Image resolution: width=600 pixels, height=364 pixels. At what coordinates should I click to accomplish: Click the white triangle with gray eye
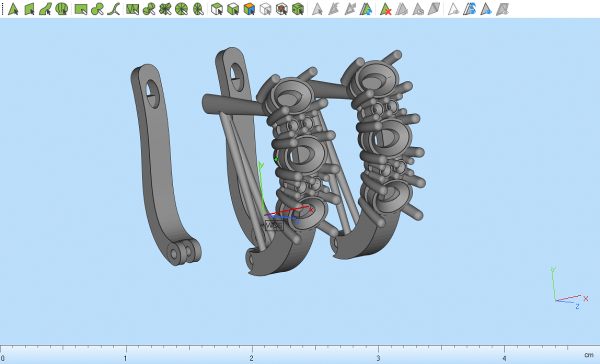[453, 8]
